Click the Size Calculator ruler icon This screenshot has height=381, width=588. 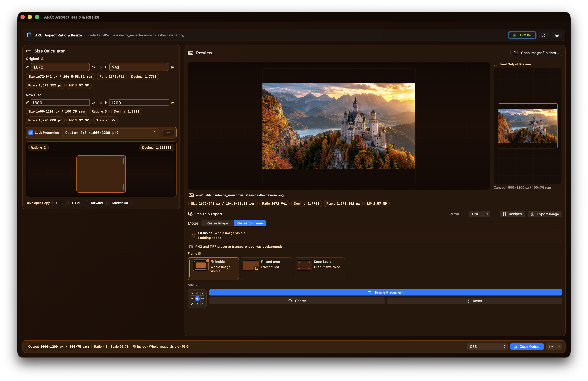tap(29, 51)
